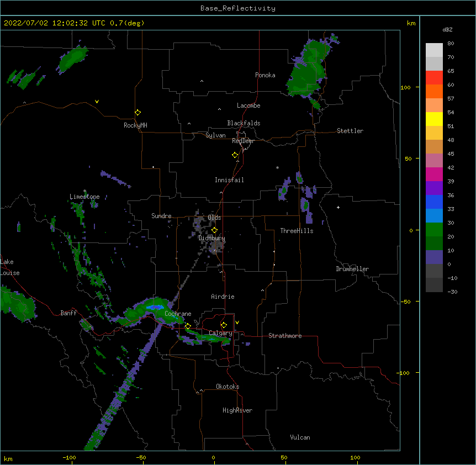Viewport: 476px width, 465px height.
Task: Select the blue 36 dBZ legend swatch
Action: (x=434, y=202)
